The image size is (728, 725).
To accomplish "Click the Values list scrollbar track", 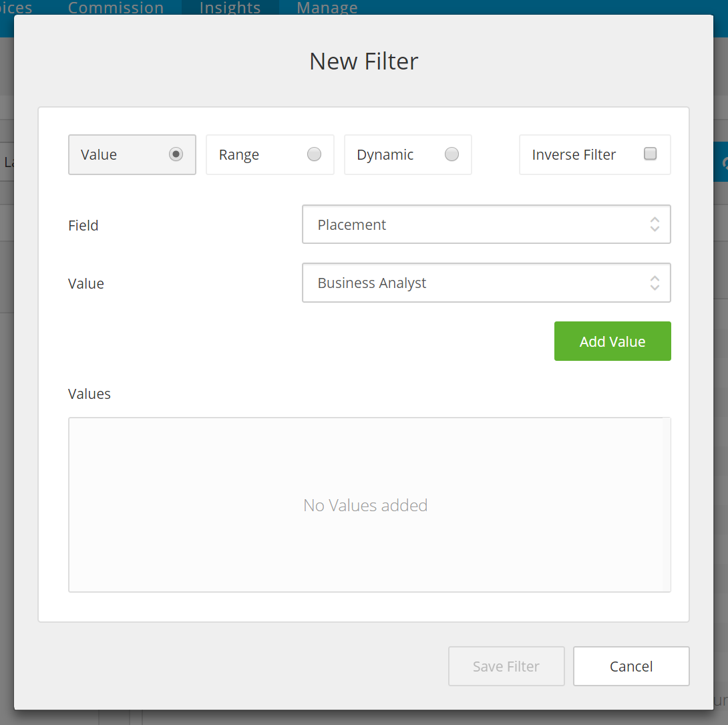I will (667, 505).
